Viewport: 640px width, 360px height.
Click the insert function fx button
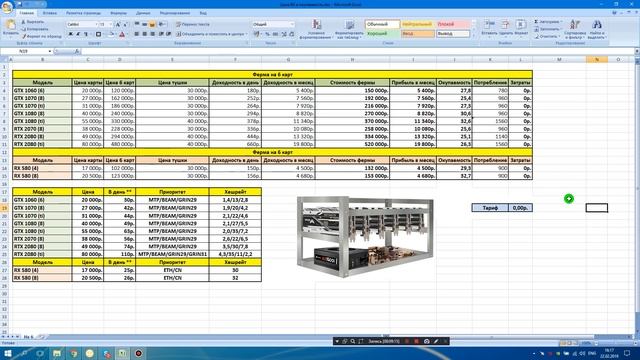pos(77,51)
